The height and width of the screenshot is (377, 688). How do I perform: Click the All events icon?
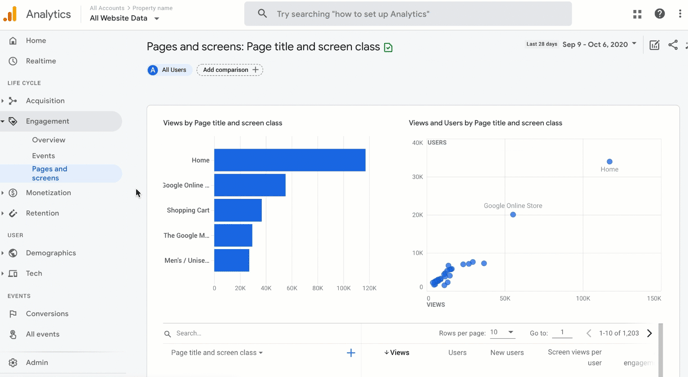coord(13,334)
